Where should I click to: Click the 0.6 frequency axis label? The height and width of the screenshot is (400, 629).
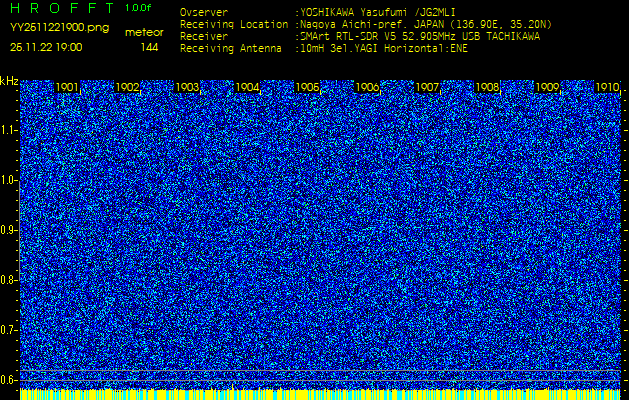click(x=8, y=380)
